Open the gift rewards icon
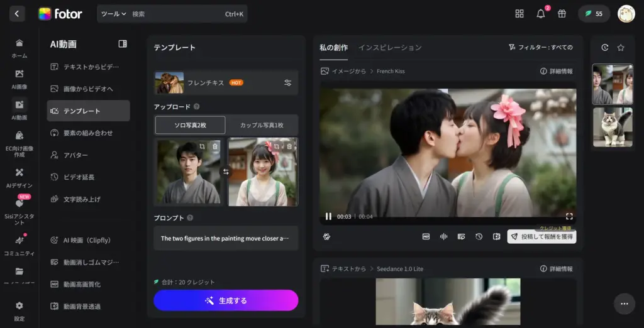Image resolution: width=644 pixels, height=328 pixels. click(x=562, y=14)
